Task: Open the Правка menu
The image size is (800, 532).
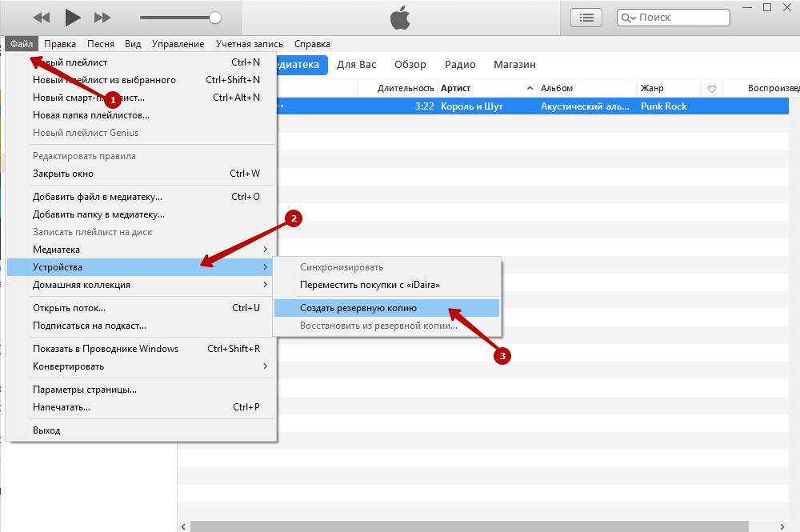Action: [x=60, y=44]
